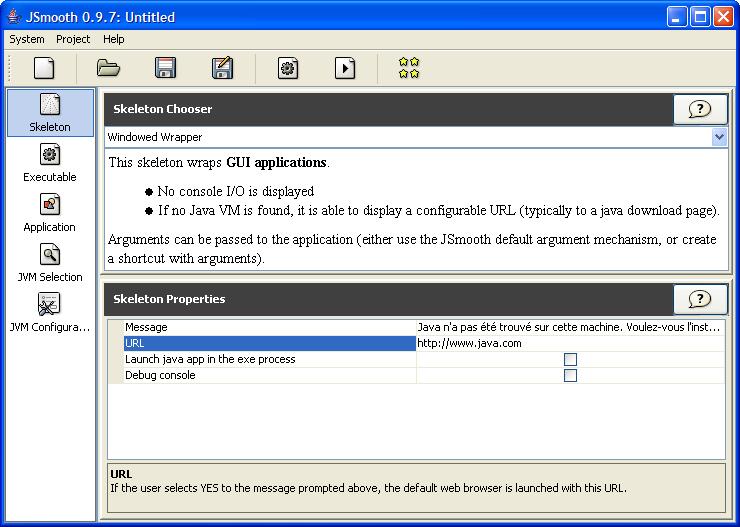The image size is (740, 527).
Task: Click the URL value field http://www.java.com
Action: 569,343
